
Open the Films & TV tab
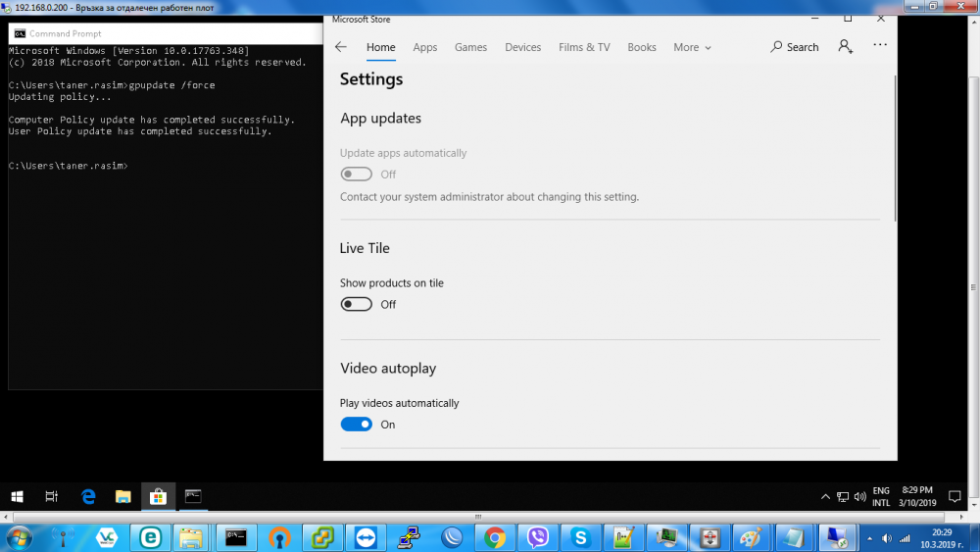coord(584,47)
